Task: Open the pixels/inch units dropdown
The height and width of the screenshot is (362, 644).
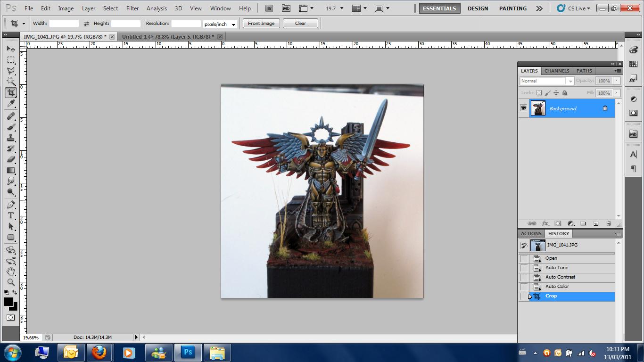Action: coord(220,24)
